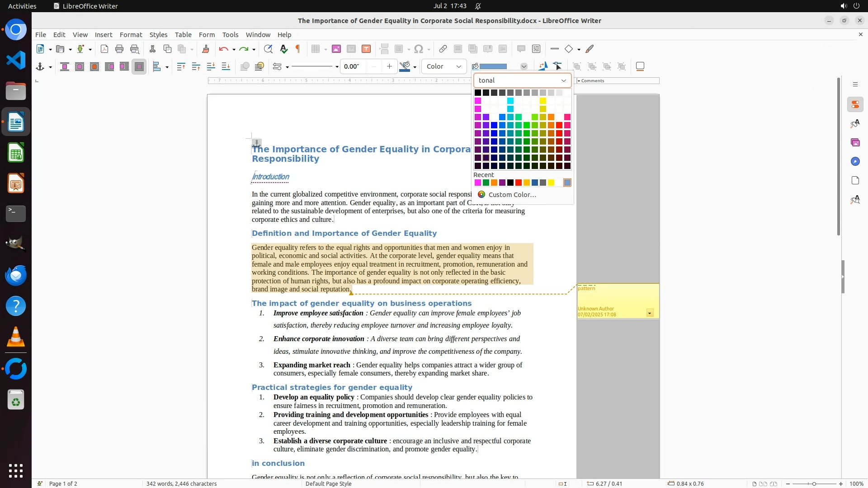Viewport: 868px width, 488px height.
Task: Open the Format menu
Action: click(x=131, y=35)
